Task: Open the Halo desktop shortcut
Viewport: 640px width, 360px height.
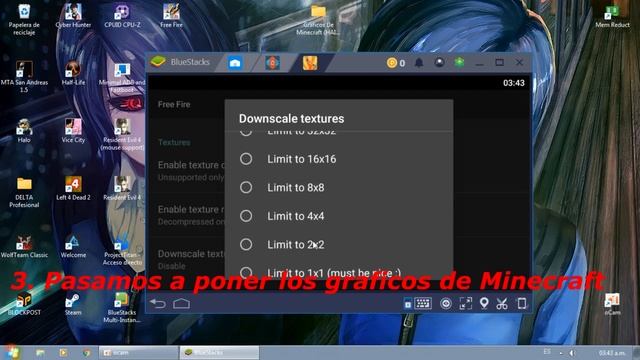Action: tap(24, 131)
